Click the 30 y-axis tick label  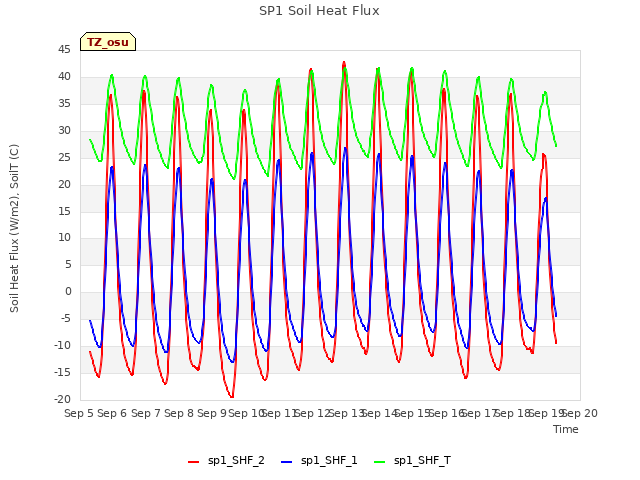[x=64, y=131]
